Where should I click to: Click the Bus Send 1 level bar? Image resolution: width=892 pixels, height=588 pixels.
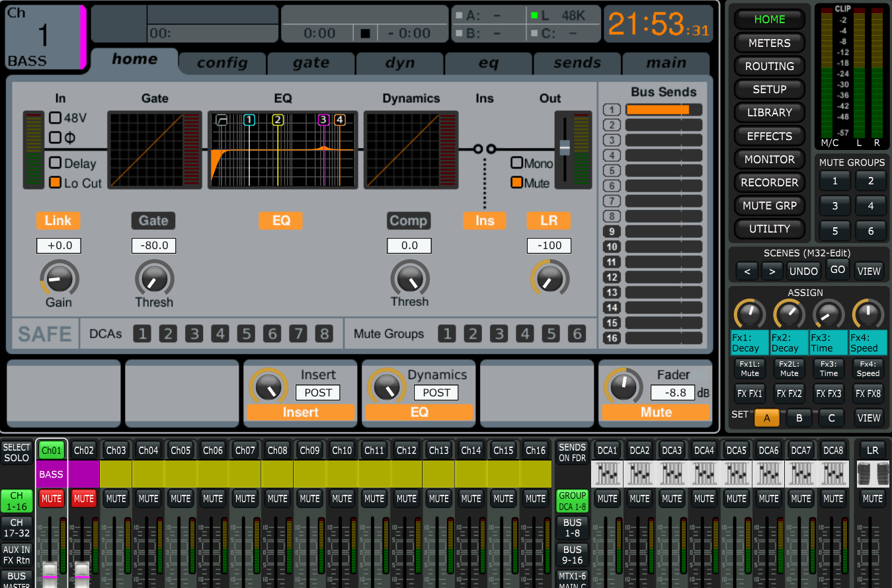663,110
